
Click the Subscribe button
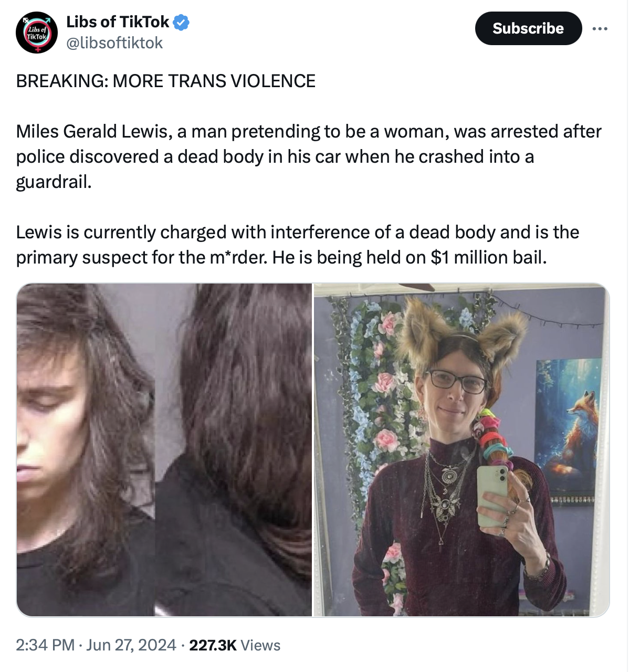point(528,28)
